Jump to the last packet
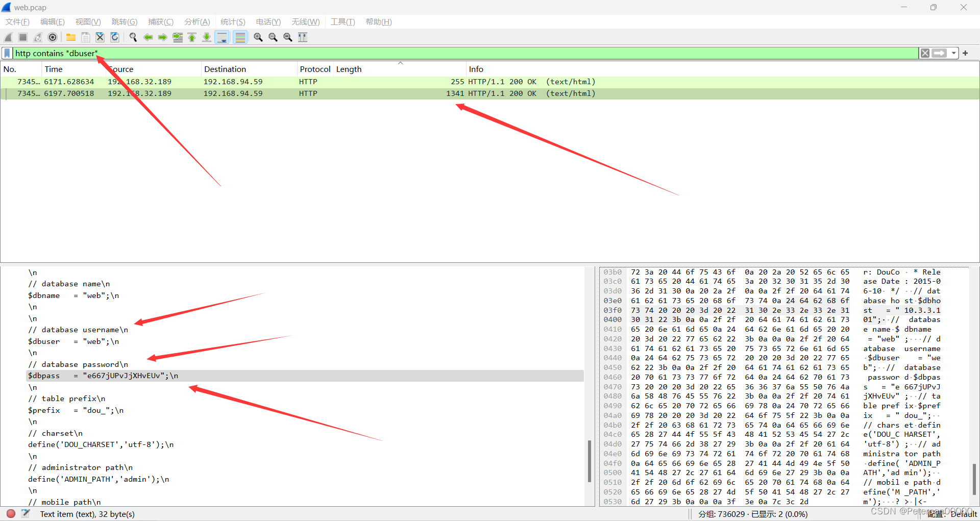Image resolution: width=980 pixels, height=521 pixels. (207, 37)
